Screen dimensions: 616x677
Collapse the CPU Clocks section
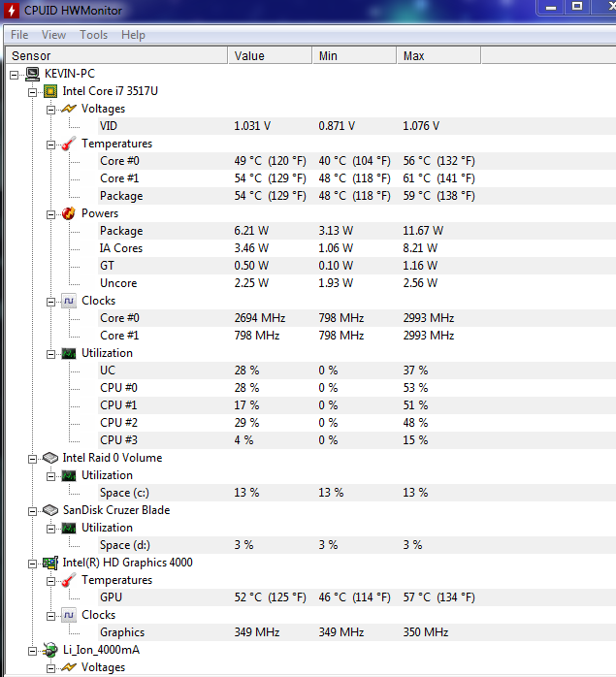coord(51,302)
